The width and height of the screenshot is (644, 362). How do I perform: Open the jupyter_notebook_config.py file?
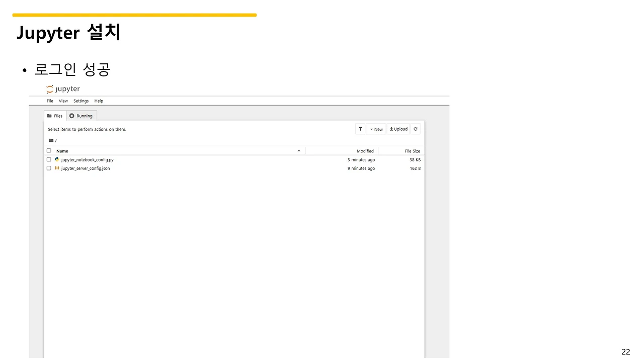(88, 160)
